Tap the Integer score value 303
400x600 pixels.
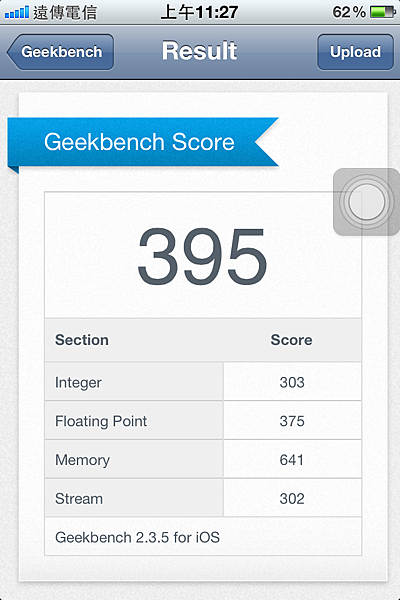pos(292,382)
